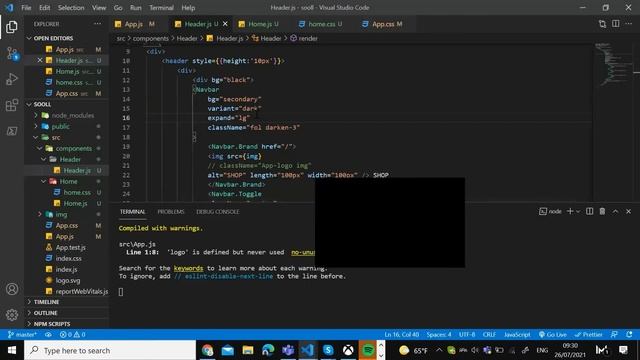Open the Extensions view
The width and height of the screenshot is (640, 360).
(x=12, y=105)
